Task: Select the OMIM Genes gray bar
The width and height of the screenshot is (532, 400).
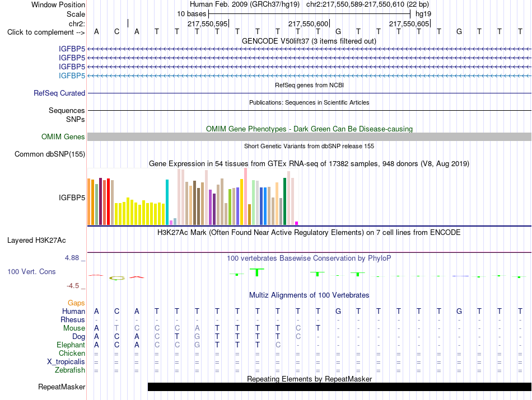Action: point(309,137)
